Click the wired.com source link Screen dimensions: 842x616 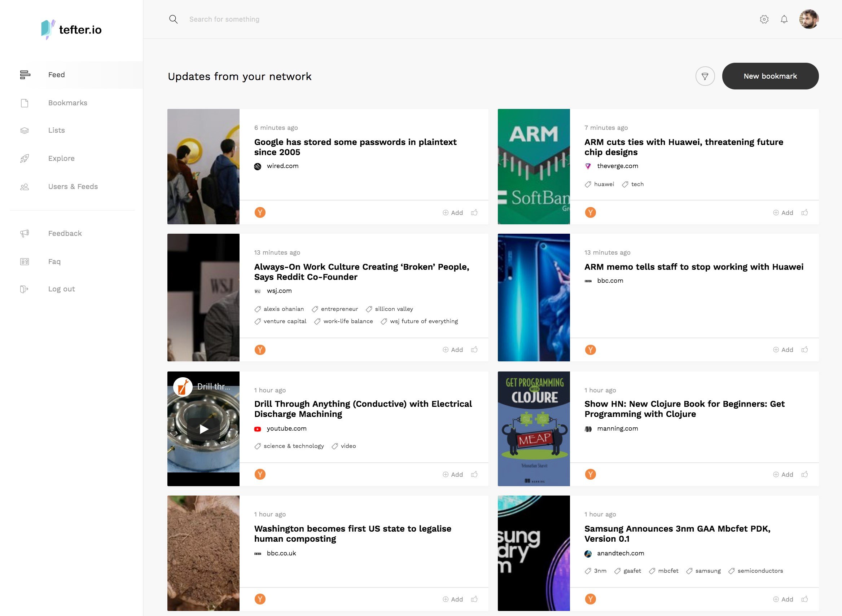[276, 166]
